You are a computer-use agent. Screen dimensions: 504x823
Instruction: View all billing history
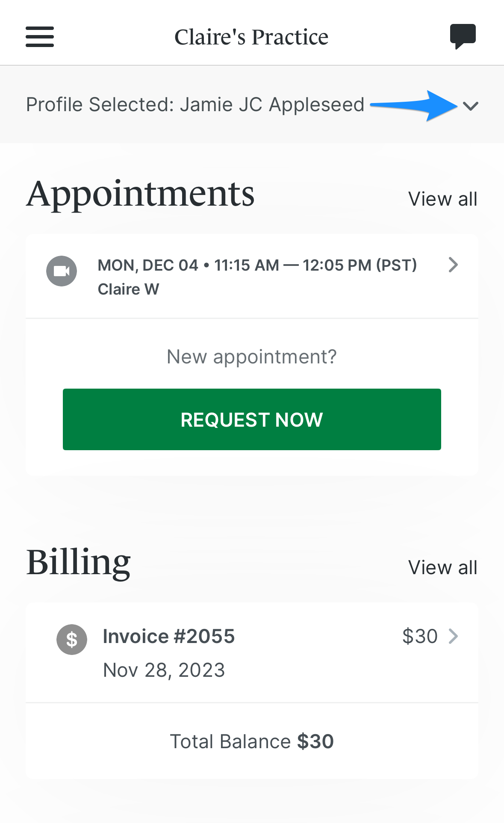[x=442, y=567]
